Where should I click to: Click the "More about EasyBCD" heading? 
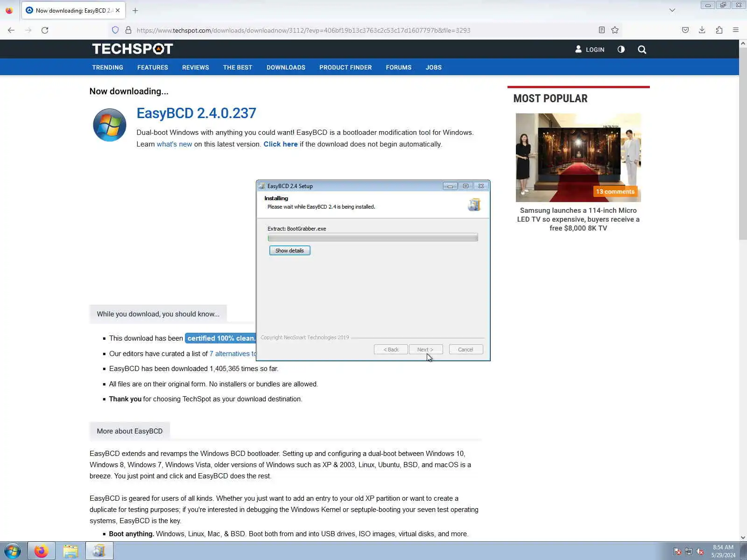130,431
